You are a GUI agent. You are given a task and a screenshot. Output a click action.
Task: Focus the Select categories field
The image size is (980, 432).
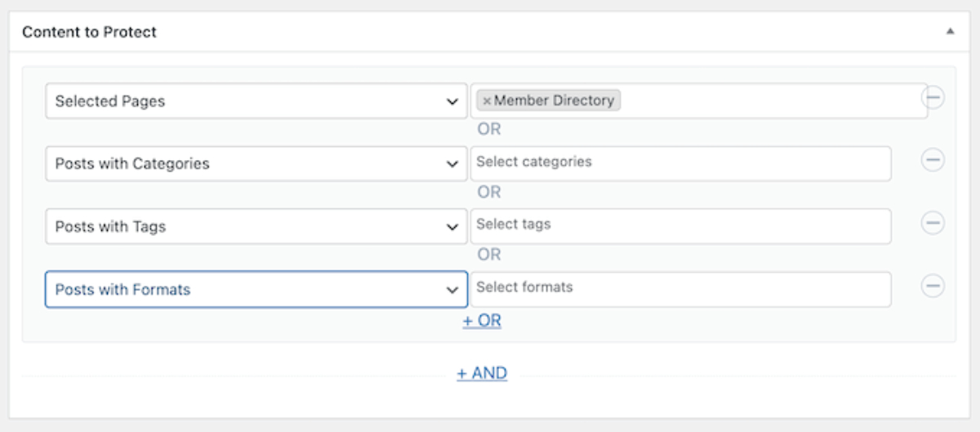click(x=680, y=163)
